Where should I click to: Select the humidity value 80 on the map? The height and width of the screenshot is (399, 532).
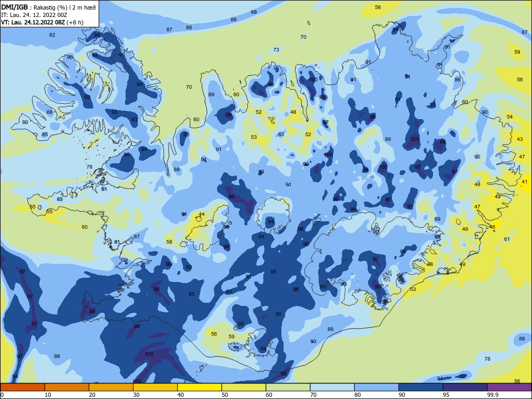click(25, 122)
